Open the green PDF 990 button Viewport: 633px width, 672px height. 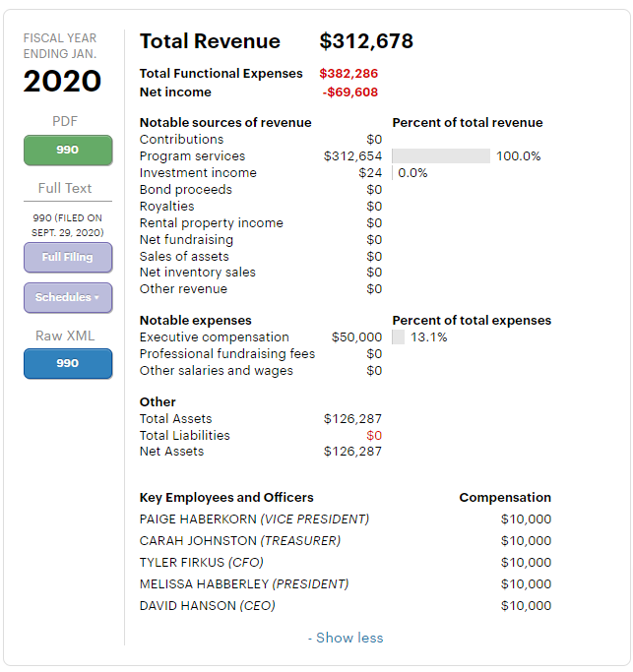click(x=68, y=150)
